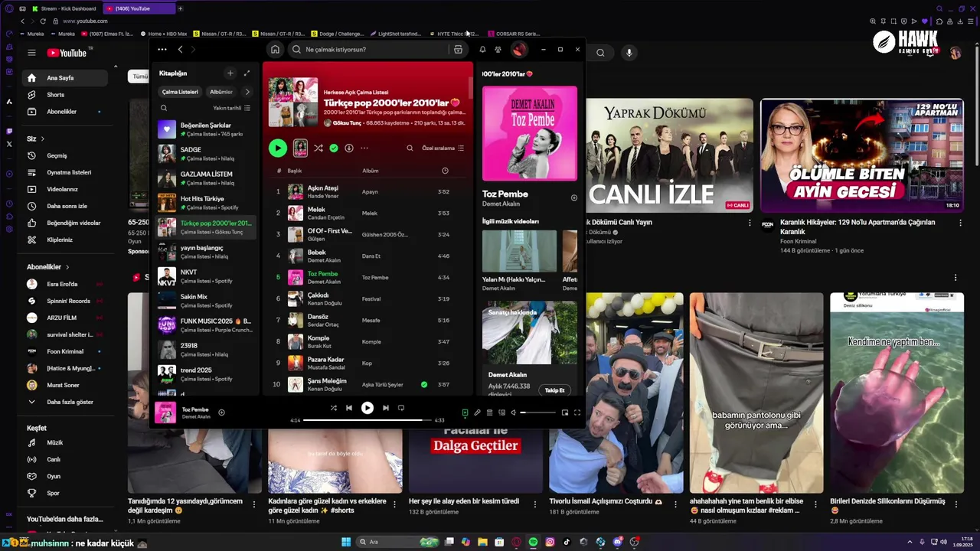Open Beğenilen Şarkılar playlist
This screenshot has height=551, width=980.
(x=205, y=129)
